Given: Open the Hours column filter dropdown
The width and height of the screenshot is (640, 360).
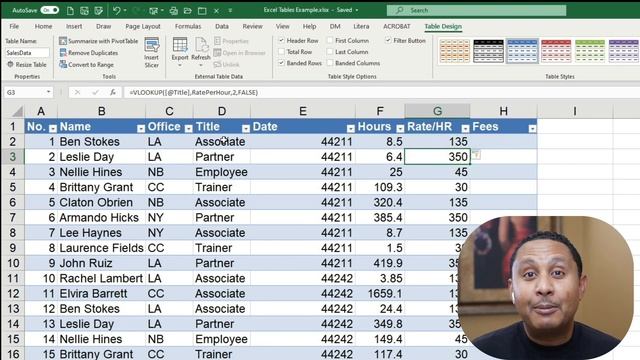Looking at the screenshot, I should click(400, 129).
